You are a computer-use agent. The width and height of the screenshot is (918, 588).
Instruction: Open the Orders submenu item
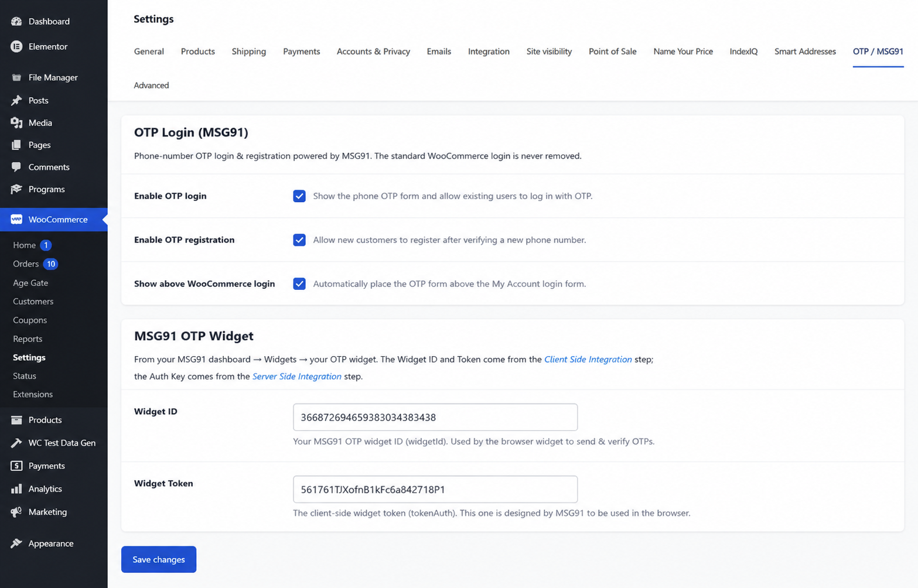click(26, 264)
